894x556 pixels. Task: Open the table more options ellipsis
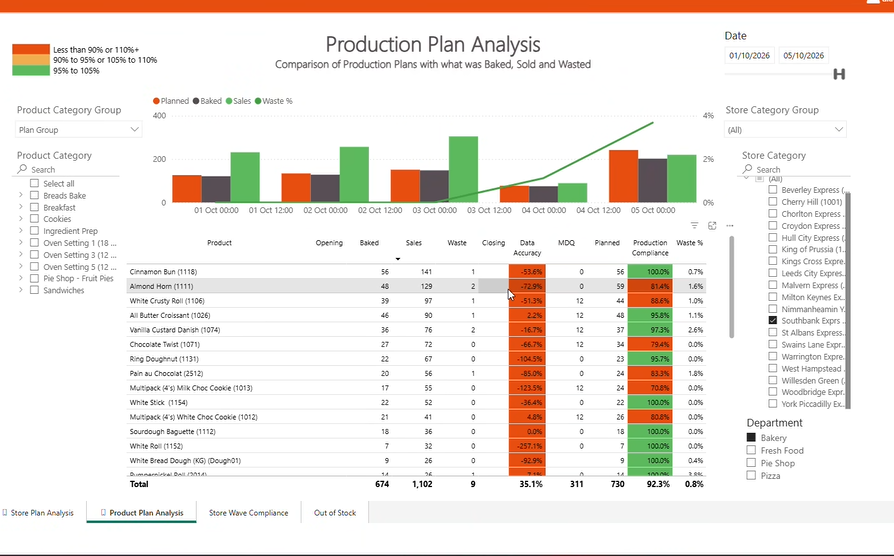click(730, 226)
